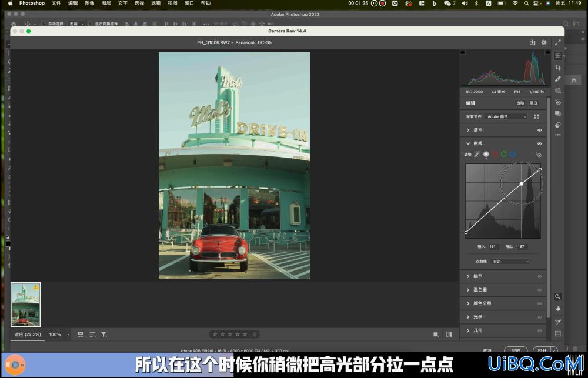Select the Zoom magnifier tool

point(558,297)
